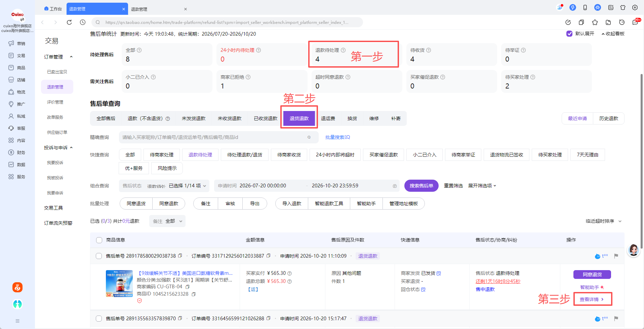Open the customer service avatar assistant
This screenshot has height=329, width=644.
[x=634, y=250]
